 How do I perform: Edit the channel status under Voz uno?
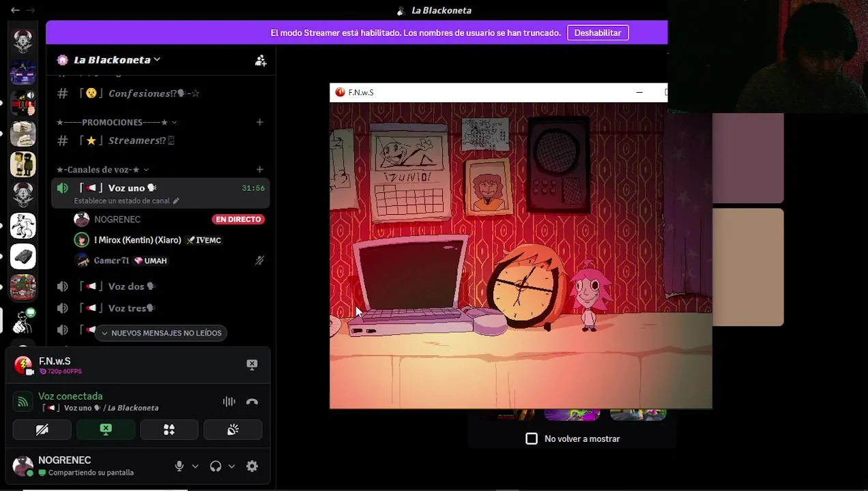click(x=126, y=200)
